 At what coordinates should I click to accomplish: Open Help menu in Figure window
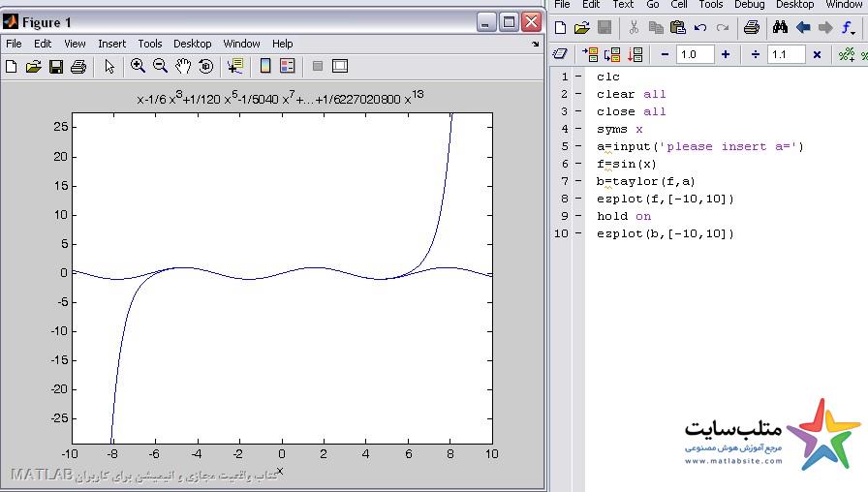pyautogui.click(x=282, y=44)
